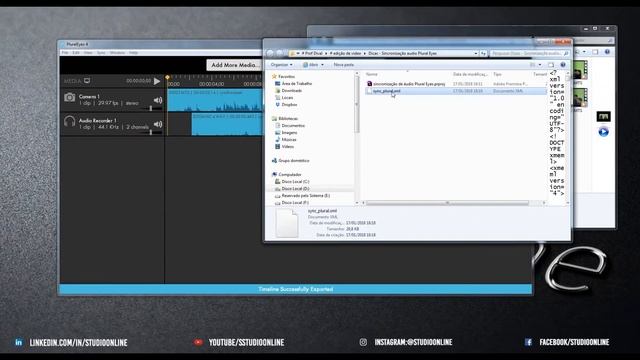Open the change view options dropdown

[x=540, y=65]
